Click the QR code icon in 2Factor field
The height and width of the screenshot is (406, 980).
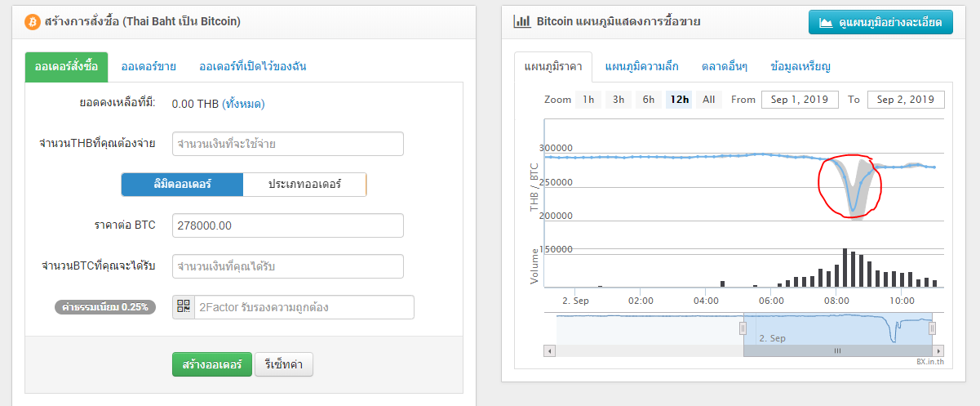coord(184,307)
